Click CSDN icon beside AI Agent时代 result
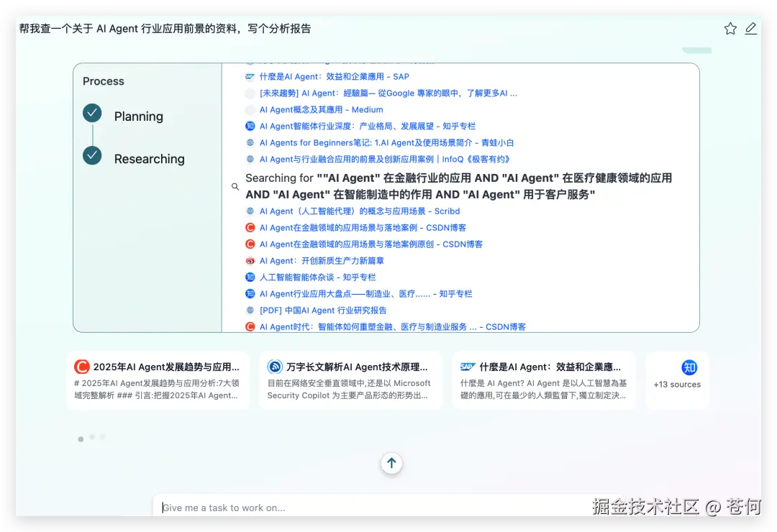777x532 pixels. (250, 326)
